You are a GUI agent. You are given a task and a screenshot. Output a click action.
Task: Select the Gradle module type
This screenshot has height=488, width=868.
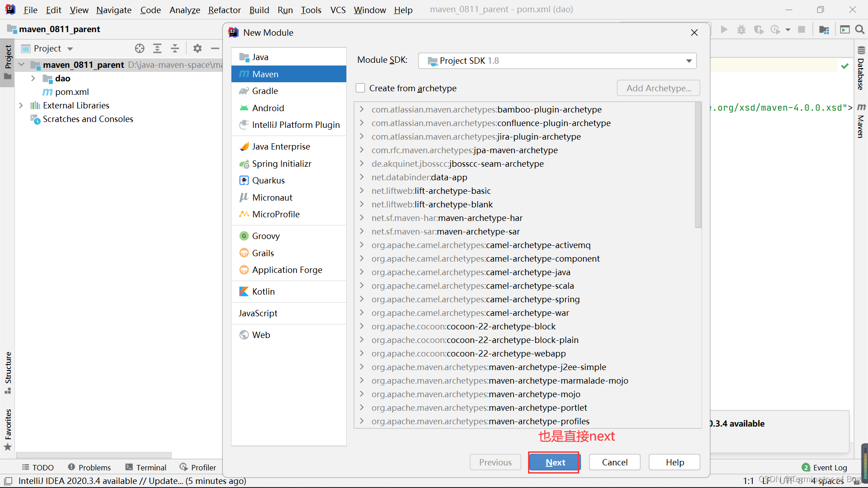tap(288, 91)
